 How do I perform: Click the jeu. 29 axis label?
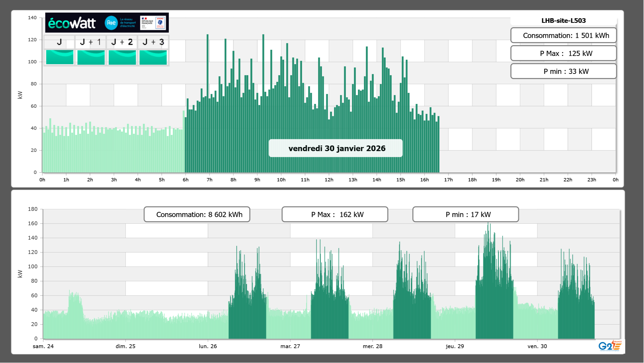tap(455, 346)
